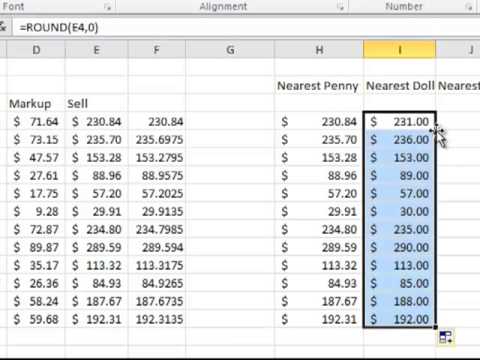Select Nearest Dollar cell $ 235.00
This screenshot has width=480, height=360.
(x=400, y=230)
